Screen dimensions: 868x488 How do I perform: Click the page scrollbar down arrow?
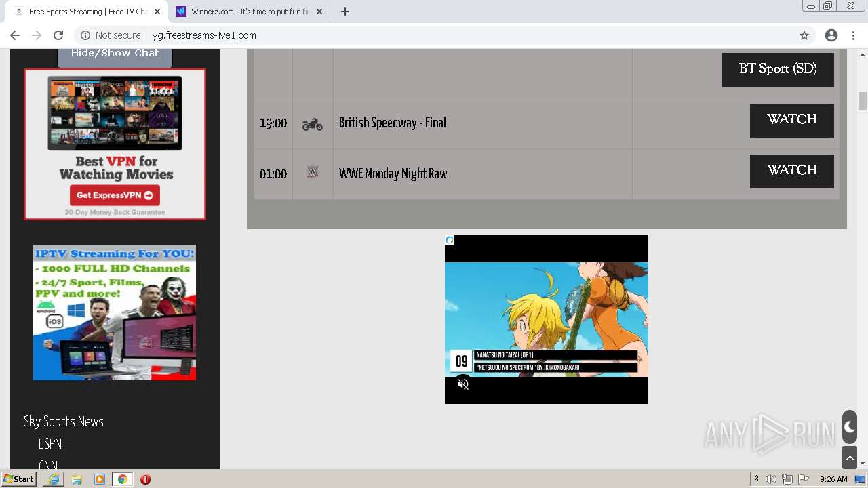click(x=863, y=464)
